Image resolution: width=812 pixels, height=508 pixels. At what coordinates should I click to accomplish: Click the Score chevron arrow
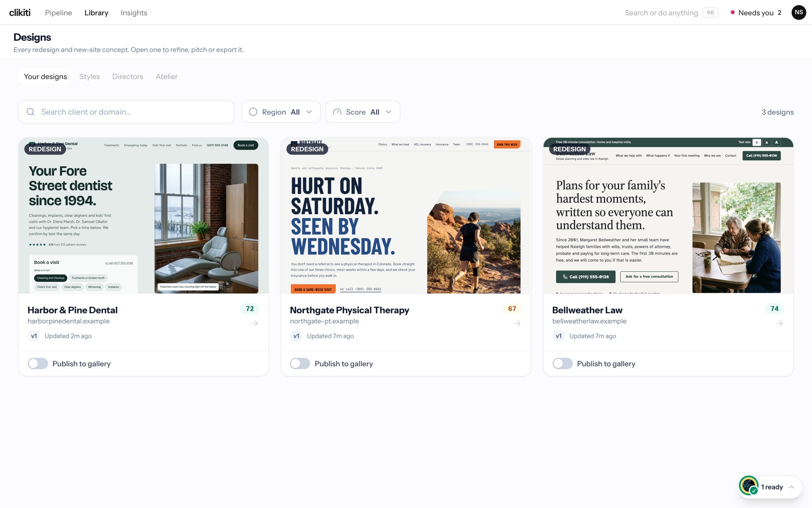(x=388, y=112)
